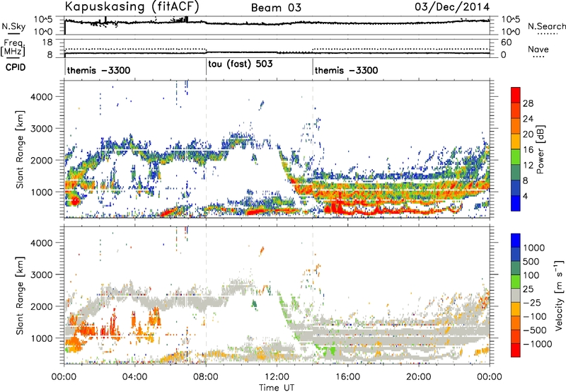Click the "500" tick on Velocity color bar
Screen dimensions: 566x392
(x=532, y=261)
